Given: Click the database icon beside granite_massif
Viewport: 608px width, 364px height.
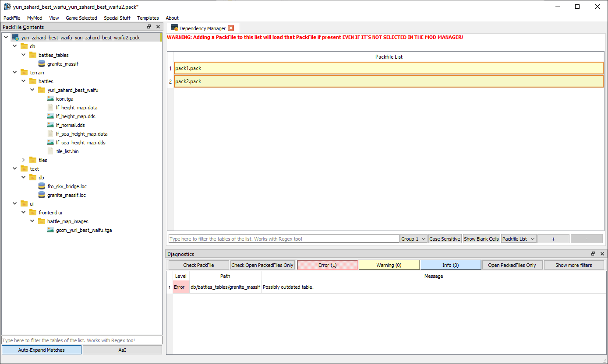Looking at the screenshot, I should 42,64.
